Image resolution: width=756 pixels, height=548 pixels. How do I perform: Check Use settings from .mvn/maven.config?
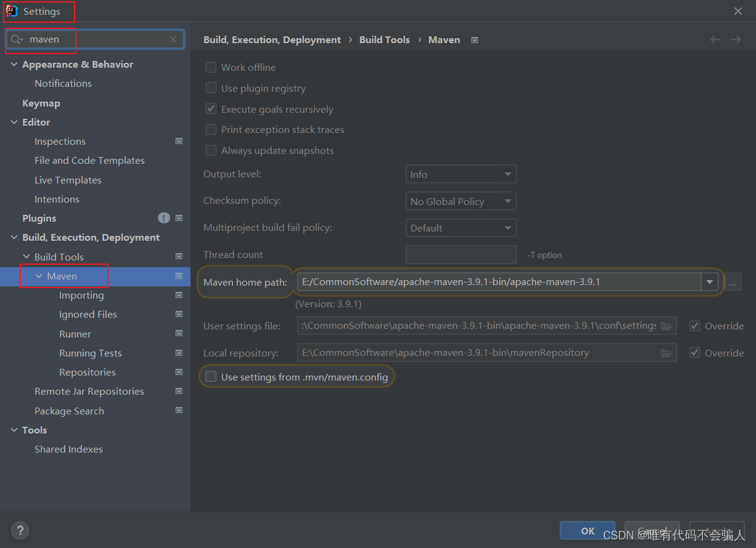[x=211, y=376]
